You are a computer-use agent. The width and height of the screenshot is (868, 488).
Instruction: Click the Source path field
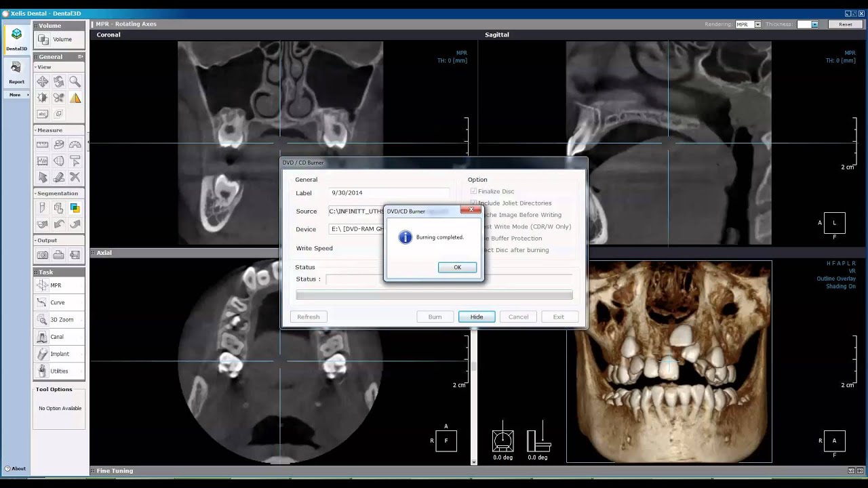point(357,211)
